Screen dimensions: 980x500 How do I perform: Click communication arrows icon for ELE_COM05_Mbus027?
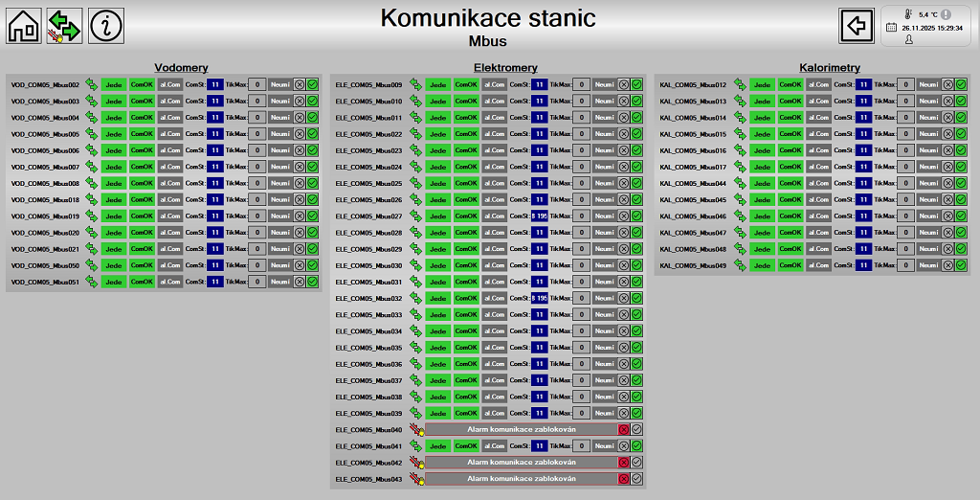[416, 216]
